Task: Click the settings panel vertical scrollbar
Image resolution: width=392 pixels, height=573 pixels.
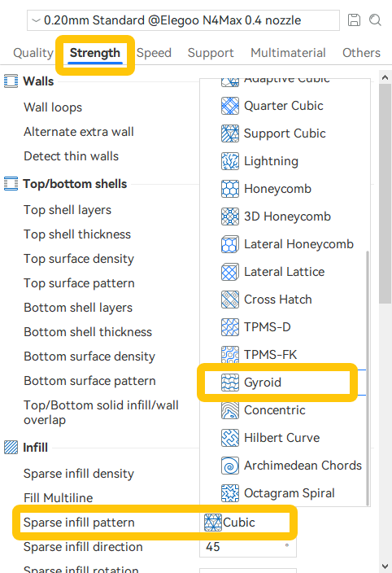Action: pos(385,194)
